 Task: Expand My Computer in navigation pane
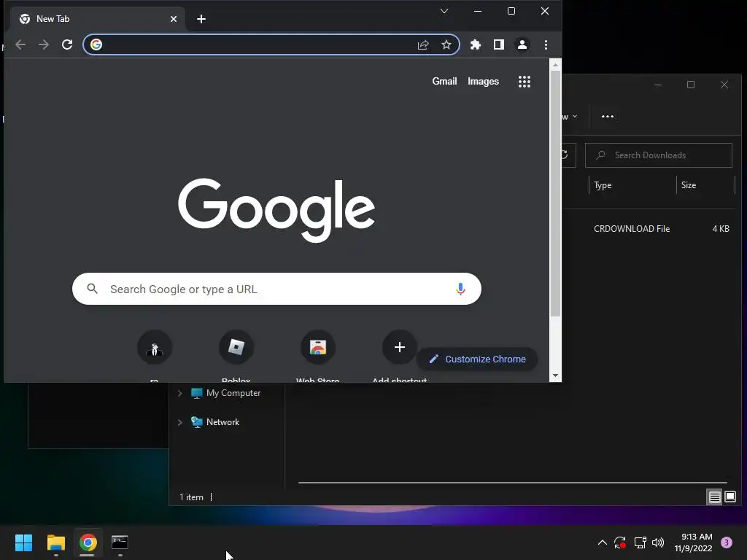pos(179,393)
